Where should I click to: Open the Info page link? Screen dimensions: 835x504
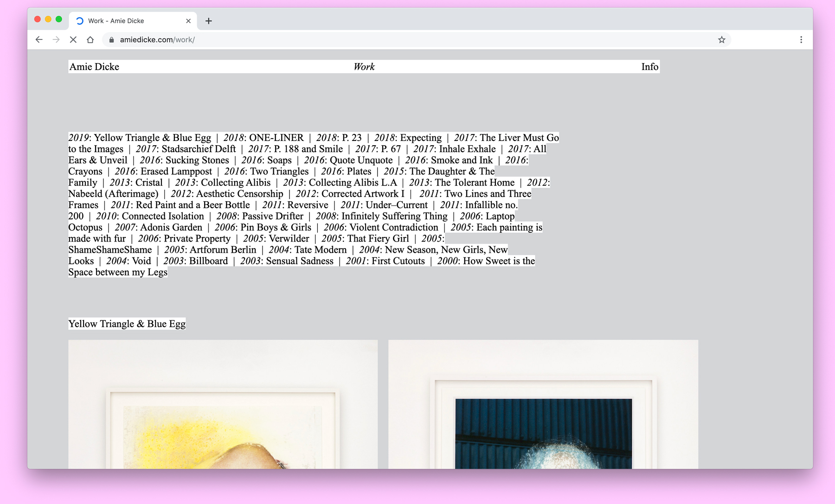click(650, 67)
